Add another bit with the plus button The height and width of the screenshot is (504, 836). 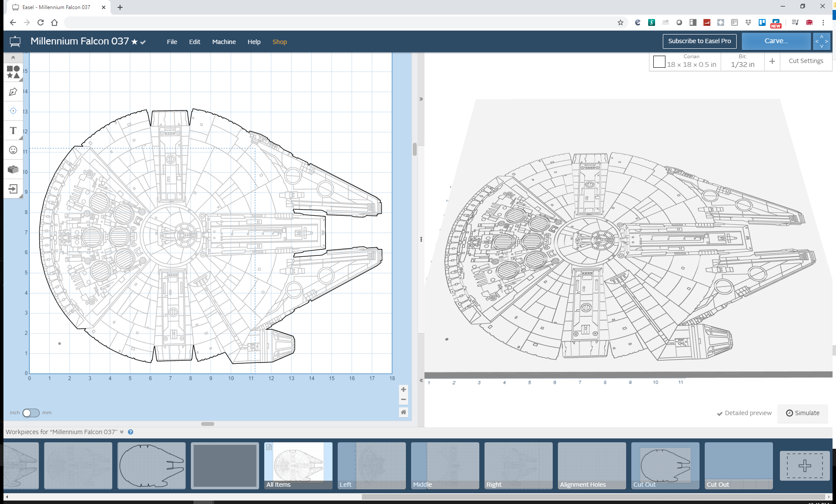point(772,61)
